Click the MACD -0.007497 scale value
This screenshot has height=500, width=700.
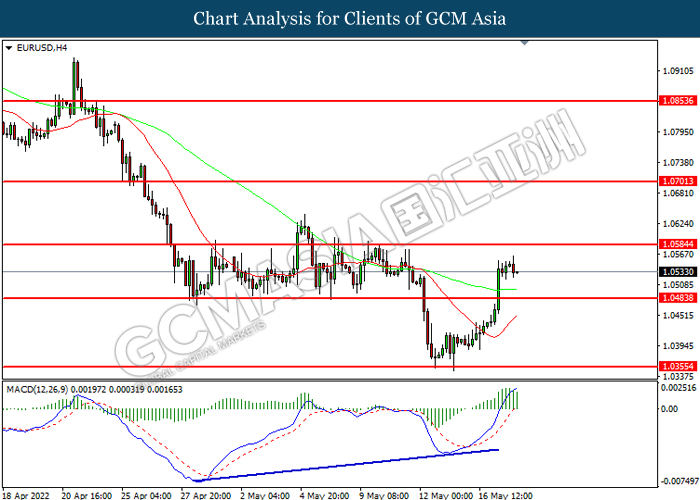[x=679, y=481]
